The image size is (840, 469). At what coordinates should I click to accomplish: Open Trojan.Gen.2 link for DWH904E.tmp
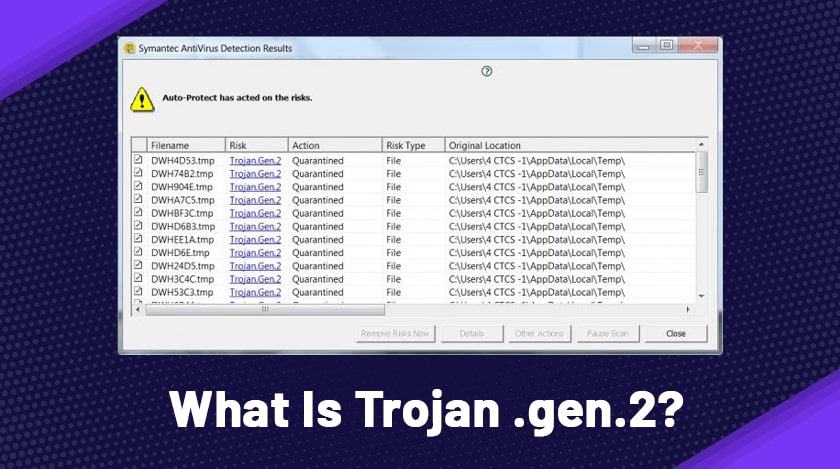[x=255, y=187]
